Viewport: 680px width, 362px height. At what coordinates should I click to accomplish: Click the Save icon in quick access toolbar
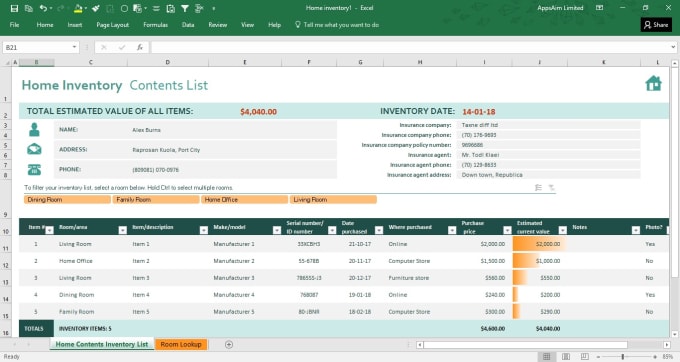click(x=14, y=8)
